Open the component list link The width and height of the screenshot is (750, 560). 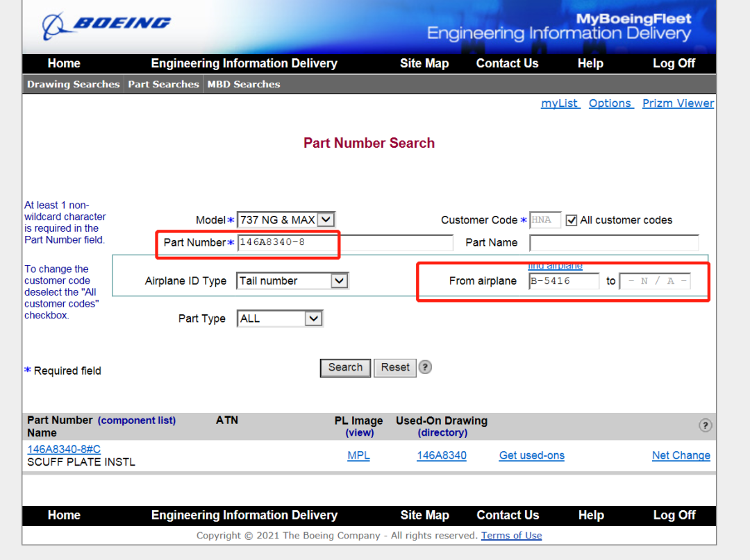137,421
